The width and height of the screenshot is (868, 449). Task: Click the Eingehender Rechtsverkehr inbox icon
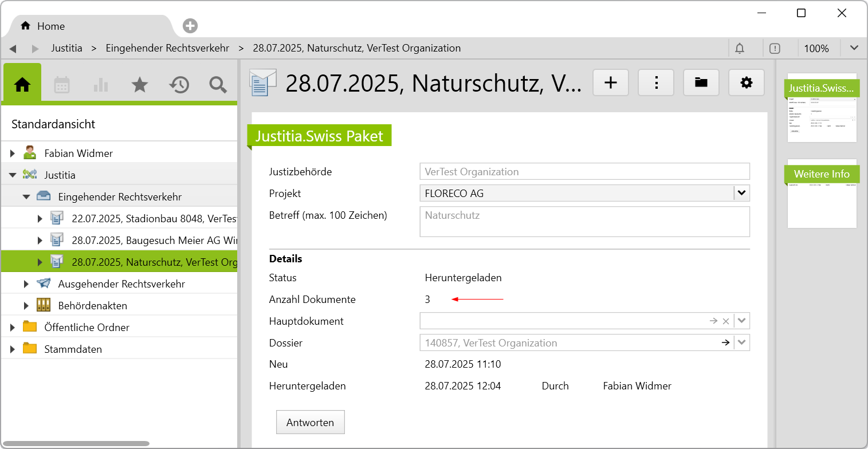click(x=44, y=196)
